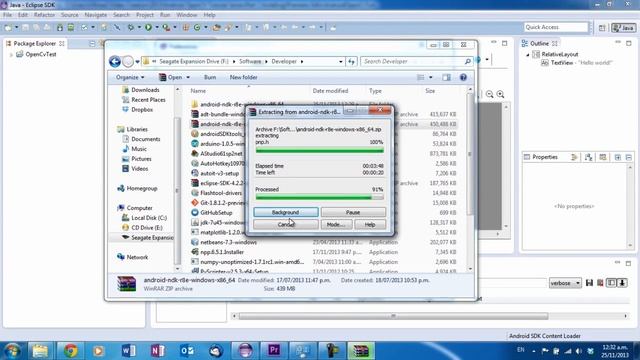640x360 pixels.
Task: Open OneNote from the taskbar
Action: (158, 351)
